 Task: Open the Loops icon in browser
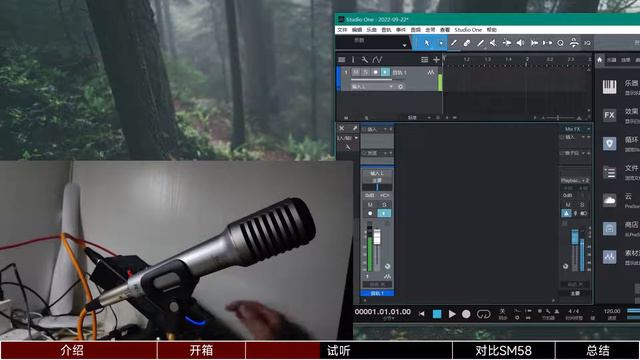coord(609,144)
